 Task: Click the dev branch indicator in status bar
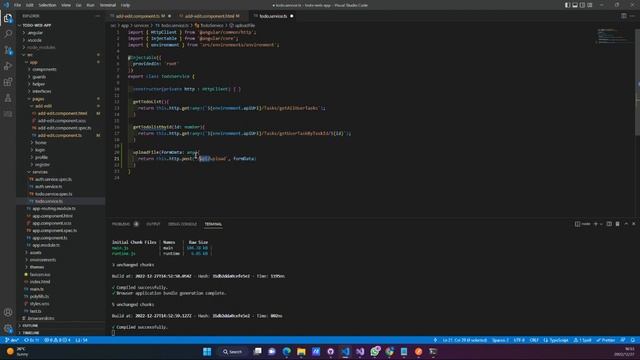pos(12,340)
